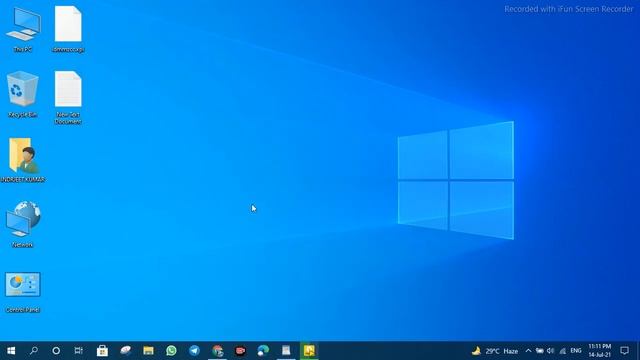Open Telegram from the taskbar

(x=194, y=351)
